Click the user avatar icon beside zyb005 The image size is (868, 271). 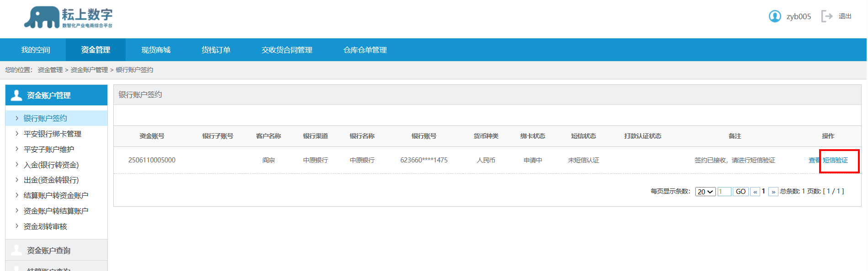click(775, 16)
